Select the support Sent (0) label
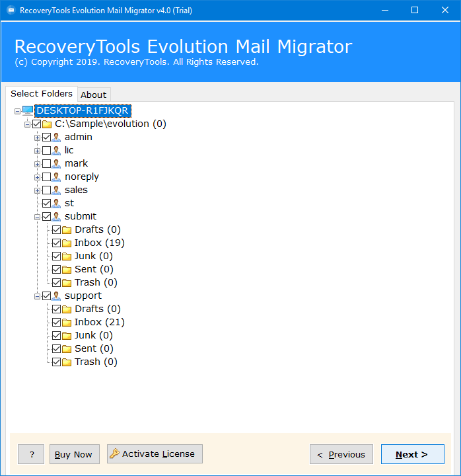 click(x=94, y=348)
